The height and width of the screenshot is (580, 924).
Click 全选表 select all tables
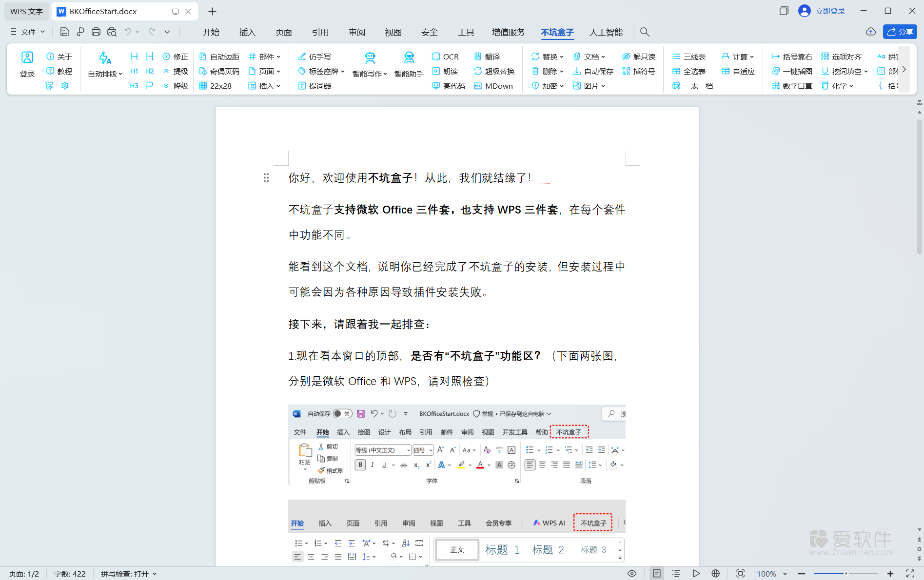pos(689,71)
